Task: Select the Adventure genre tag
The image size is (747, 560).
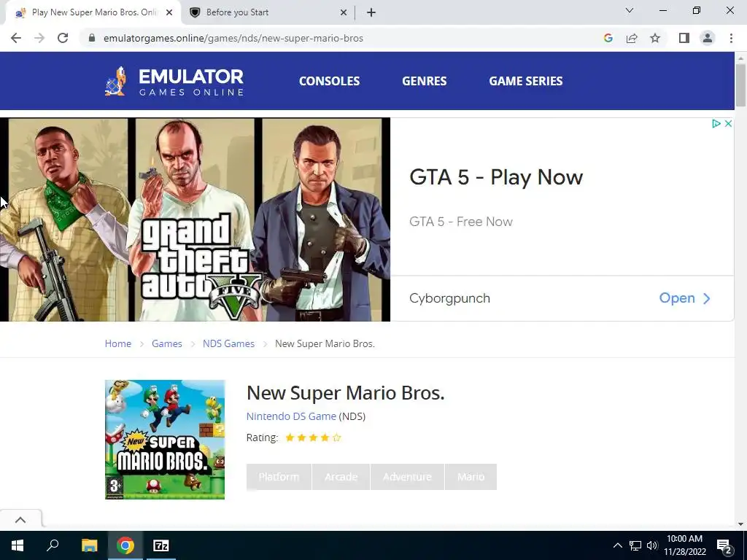Action: (407, 477)
